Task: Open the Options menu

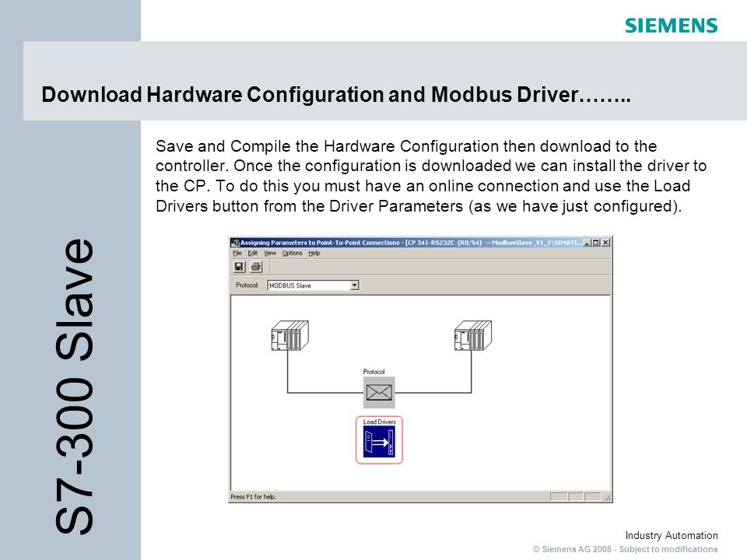Action: [x=292, y=254]
